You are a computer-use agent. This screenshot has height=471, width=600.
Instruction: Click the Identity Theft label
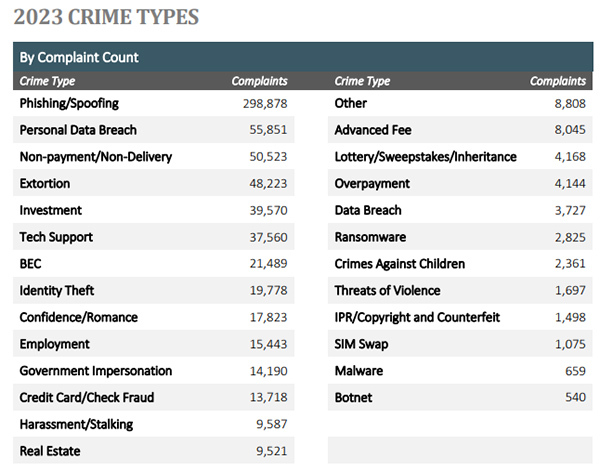pos(58,291)
